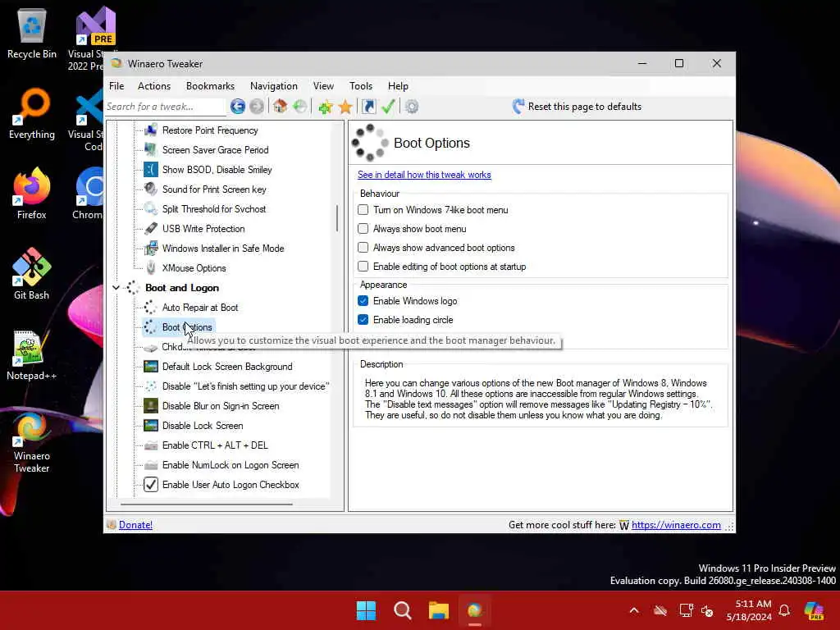The width and height of the screenshot is (840, 630).
Task: Click the tree horizontal scrollbar
Action: click(x=207, y=504)
